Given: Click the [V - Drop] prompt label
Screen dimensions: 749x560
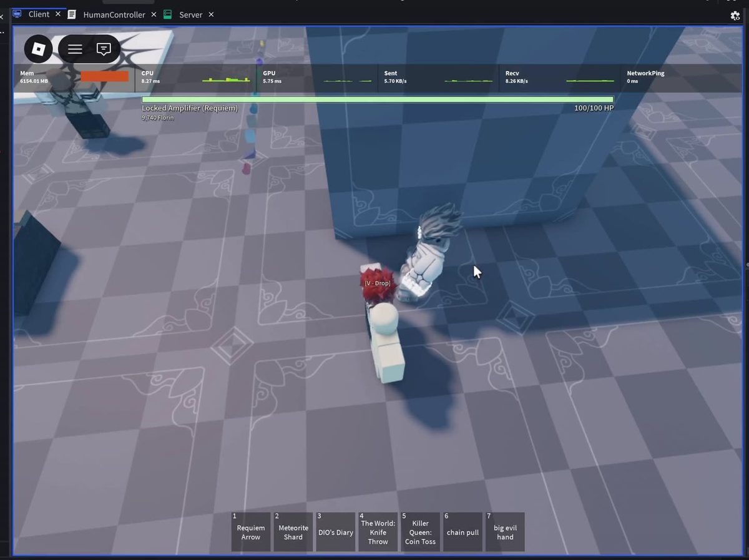Looking at the screenshot, I should [378, 283].
